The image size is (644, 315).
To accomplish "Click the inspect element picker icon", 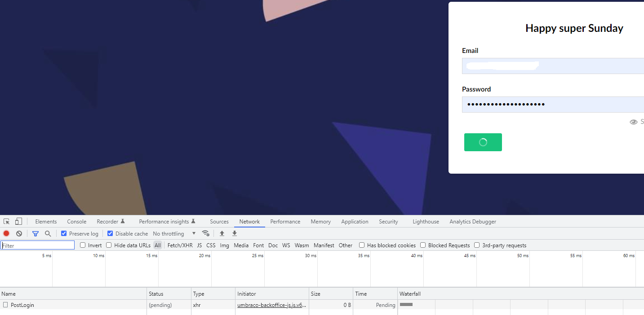I will click(7, 222).
